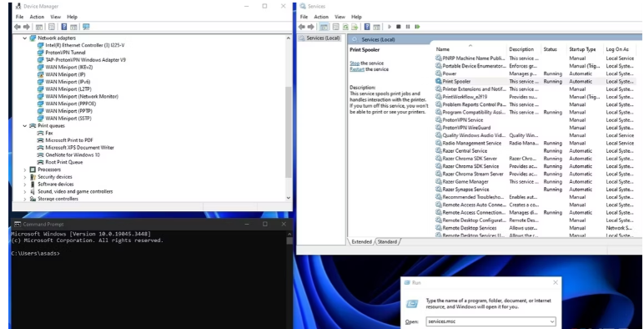Select Root Print Queue

60,163
